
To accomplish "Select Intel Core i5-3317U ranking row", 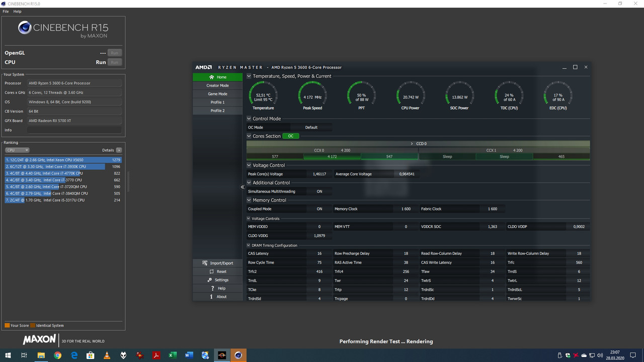I will [x=63, y=200].
